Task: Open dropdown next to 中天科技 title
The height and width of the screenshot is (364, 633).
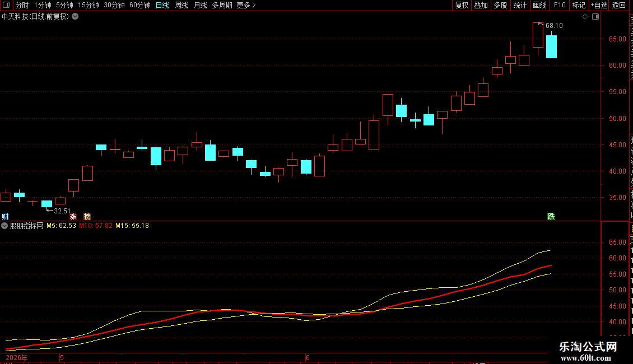Action: point(75,17)
